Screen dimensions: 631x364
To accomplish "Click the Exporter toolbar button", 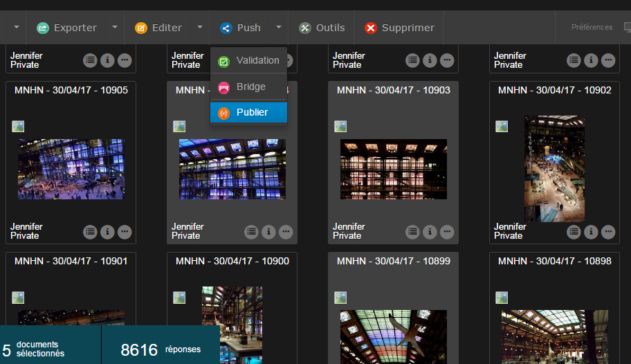I will tap(67, 28).
